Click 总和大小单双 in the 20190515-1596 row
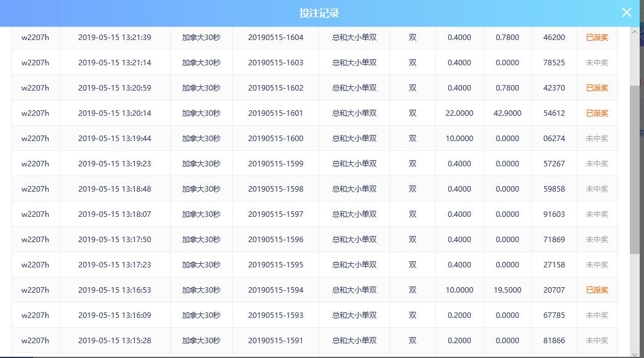This screenshot has width=644, height=358. tap(354, 240)
